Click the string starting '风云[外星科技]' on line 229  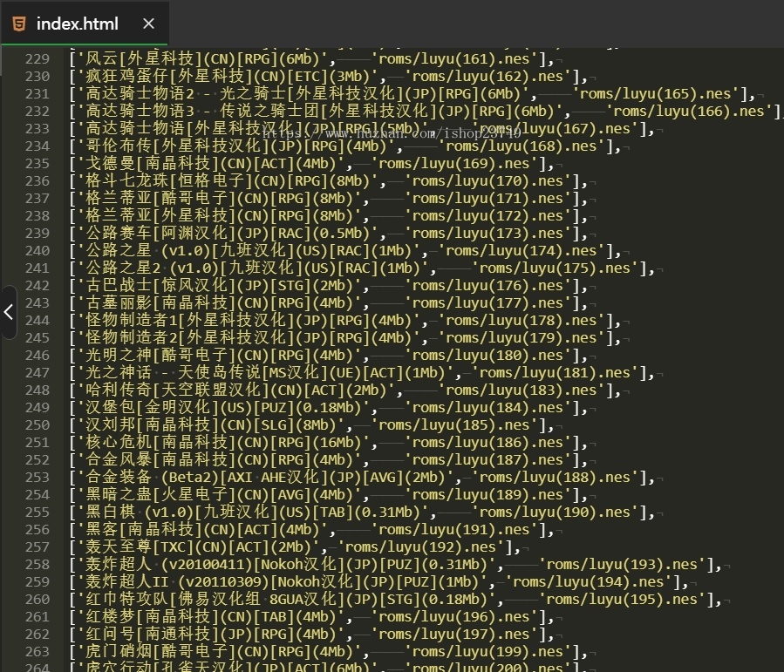(202, 59)
